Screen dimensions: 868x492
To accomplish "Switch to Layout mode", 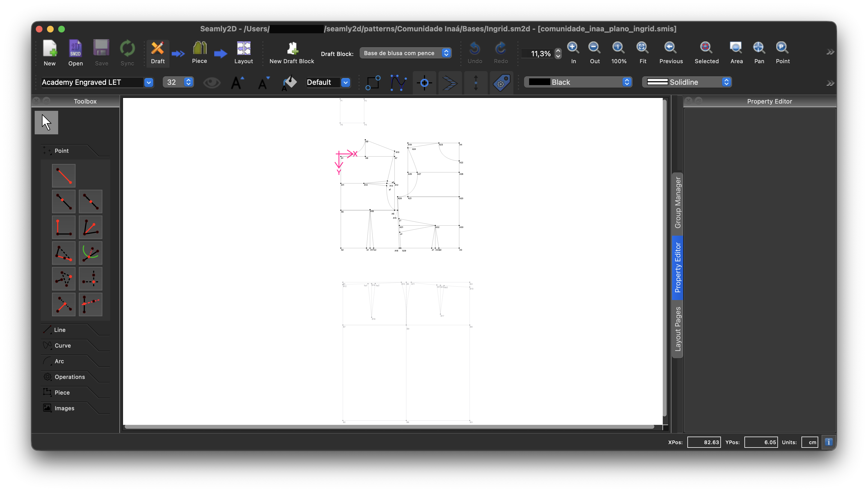I will 243,53.
